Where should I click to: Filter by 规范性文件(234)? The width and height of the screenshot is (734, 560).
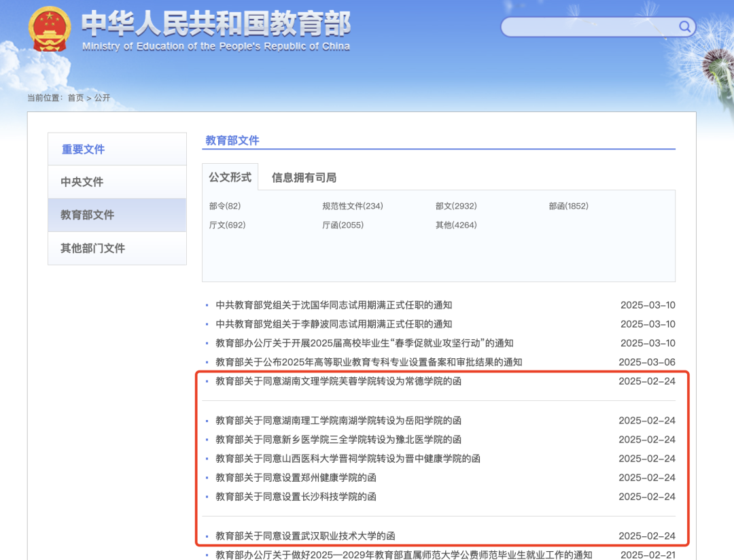352,206
